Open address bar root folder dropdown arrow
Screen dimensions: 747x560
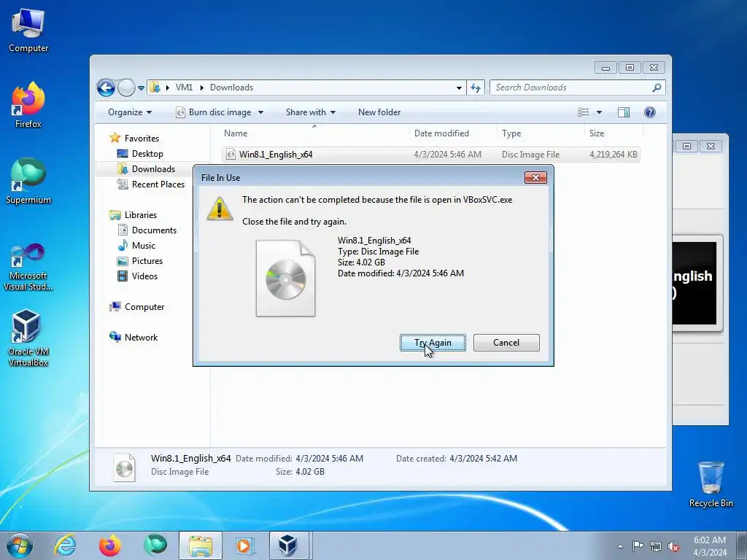pos(167,87)
